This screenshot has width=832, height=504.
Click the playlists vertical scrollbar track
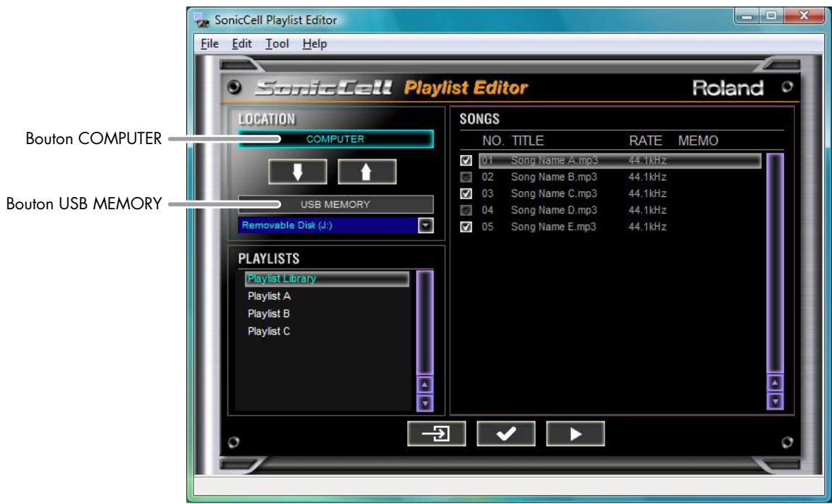tap(425, 322)
